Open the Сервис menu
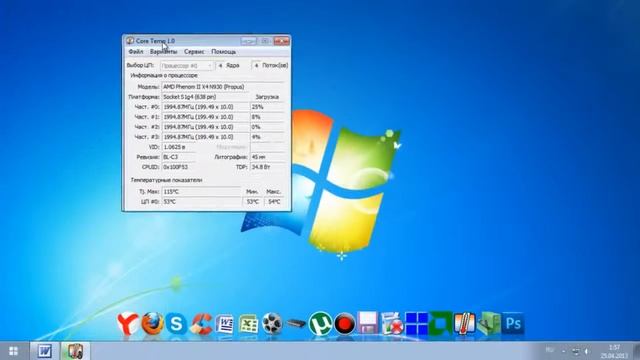The image size is (640, 360). pos(194,52)
